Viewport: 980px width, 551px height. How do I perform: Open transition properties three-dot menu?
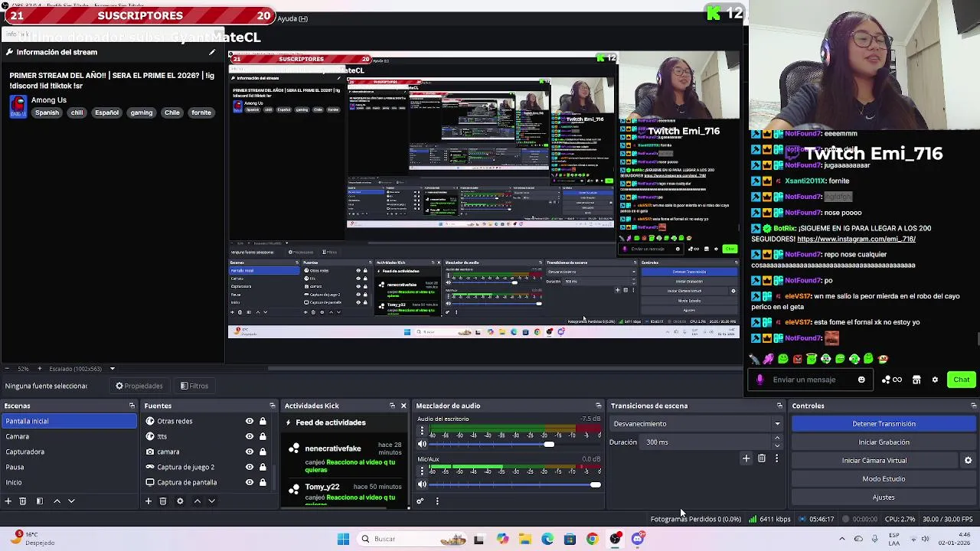(x=776, y=458)
